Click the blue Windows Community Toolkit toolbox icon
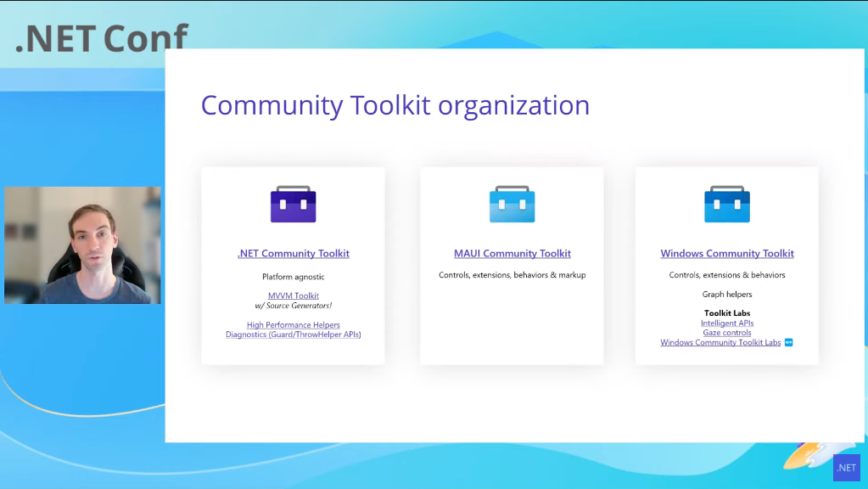The height and width of the screenshot is (489, 868). tap(727, 204)
